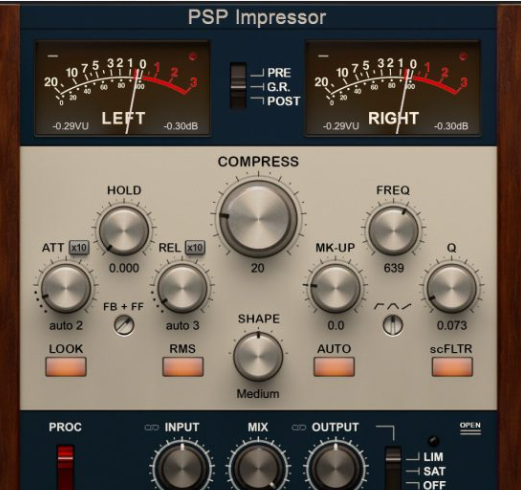Click the LEFT meter -0.30dB readout

pos(181,126)
